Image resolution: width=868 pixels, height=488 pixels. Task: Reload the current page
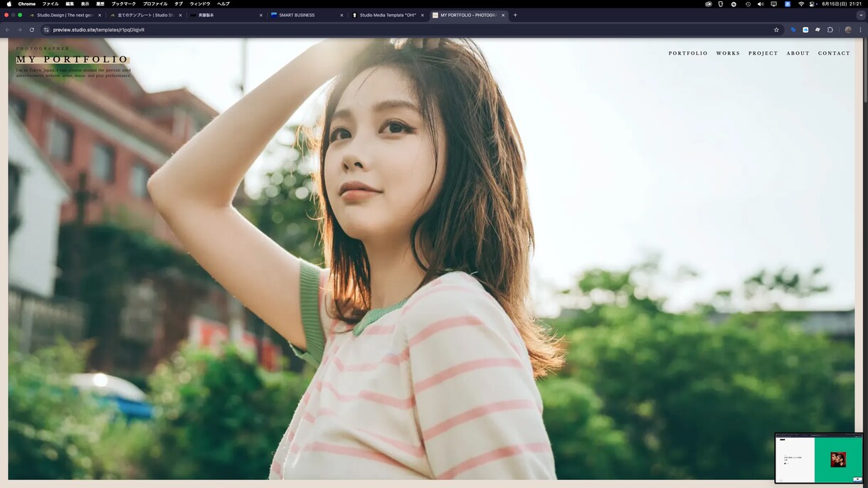click(x=32, y=30)
